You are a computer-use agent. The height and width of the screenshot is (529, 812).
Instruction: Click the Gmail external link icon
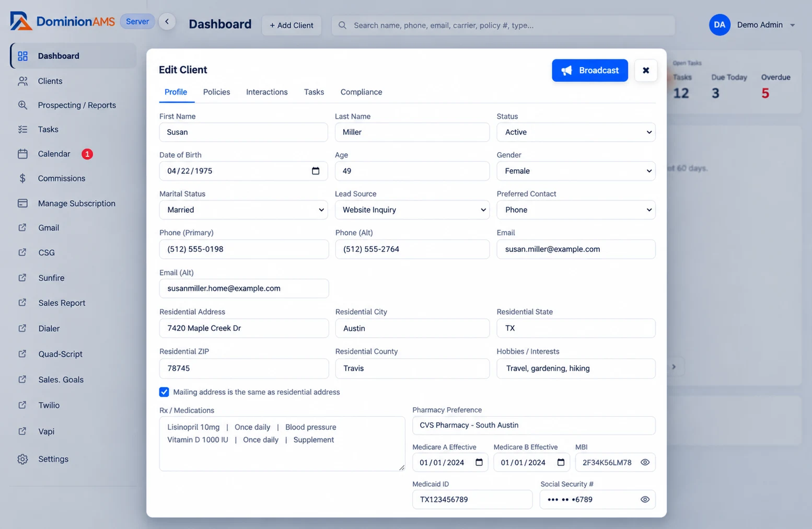[22, 227]
